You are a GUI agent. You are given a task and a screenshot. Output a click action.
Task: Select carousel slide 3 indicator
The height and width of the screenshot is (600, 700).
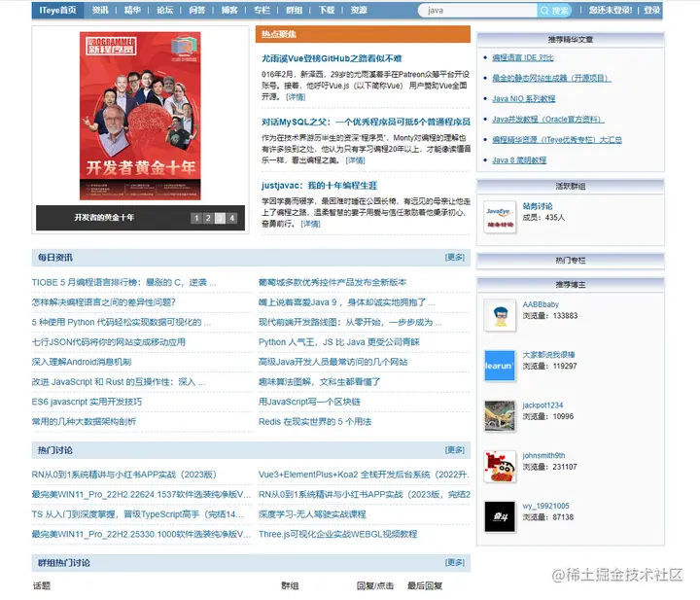[x=220, y=218]
